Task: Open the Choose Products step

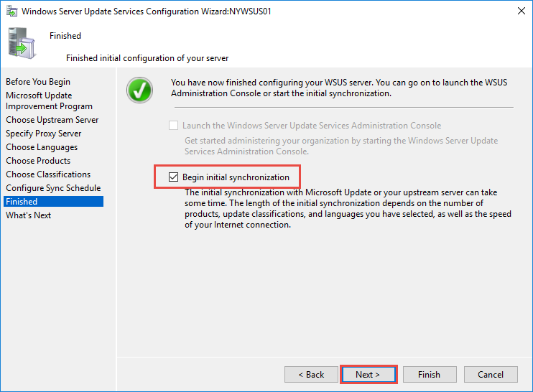Action: (38, 161)
